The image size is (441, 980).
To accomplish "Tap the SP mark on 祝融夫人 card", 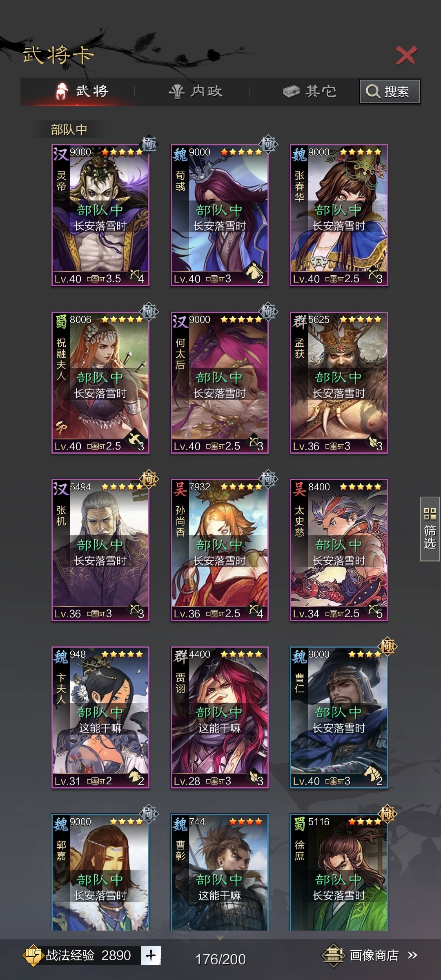I will (61, 428).
